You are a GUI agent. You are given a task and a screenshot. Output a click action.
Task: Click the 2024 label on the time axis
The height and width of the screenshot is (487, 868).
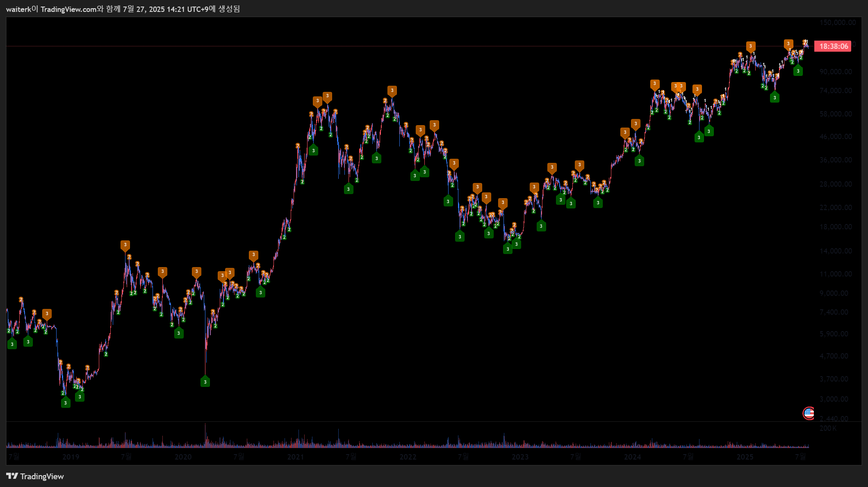(632, 457)
